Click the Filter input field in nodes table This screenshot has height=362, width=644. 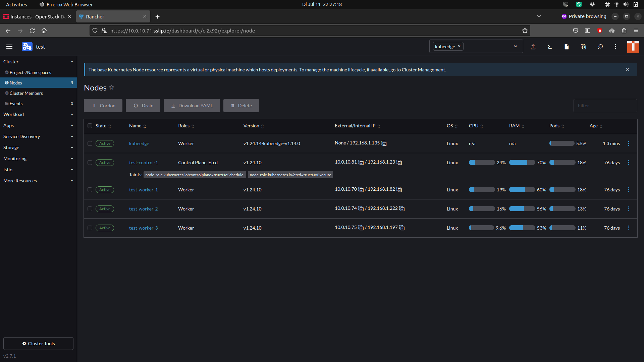click(x=605, y=105)
